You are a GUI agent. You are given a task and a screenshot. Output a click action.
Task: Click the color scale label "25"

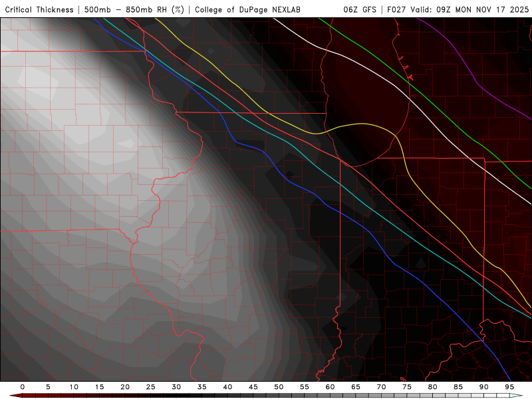coord(151,387)
